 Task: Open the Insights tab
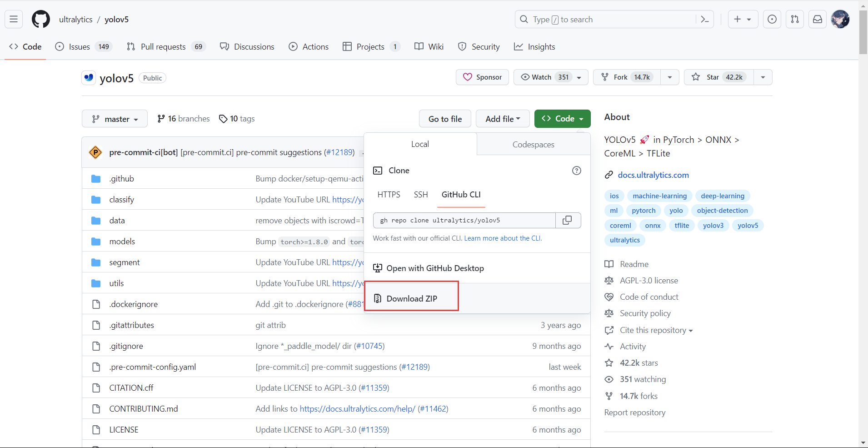pos(534,46)
